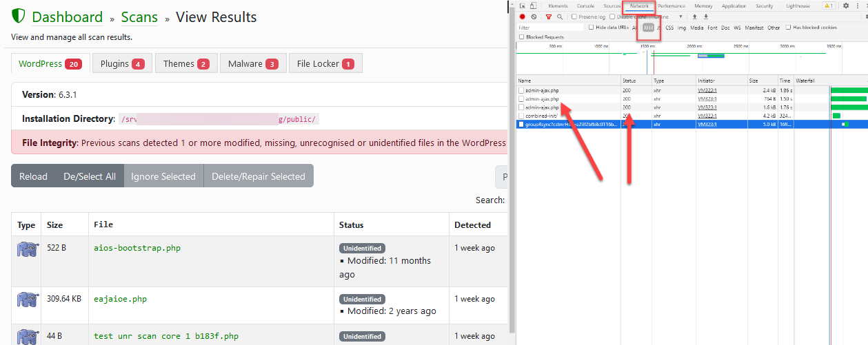
Task: Open the DevTools Application tab
Action: pyautogui.click(x=734, y=6)
